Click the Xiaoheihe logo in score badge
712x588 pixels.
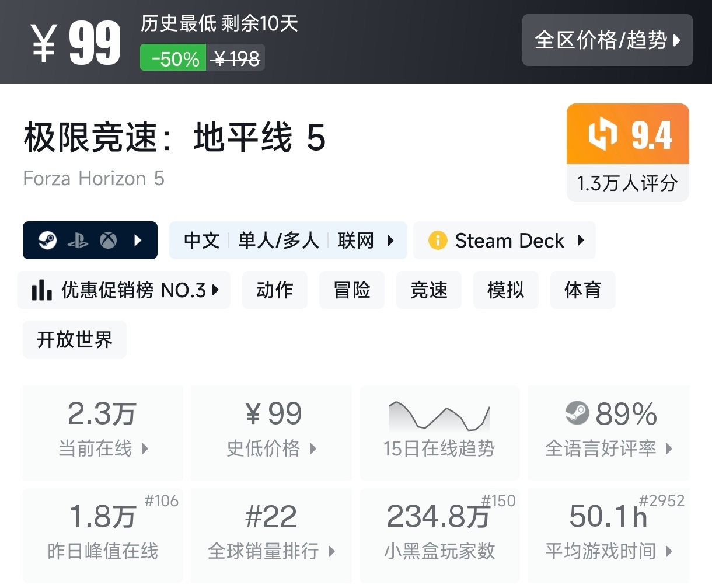(x=602, y=134)
